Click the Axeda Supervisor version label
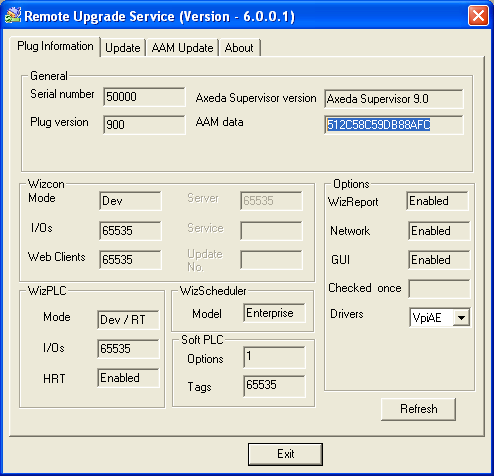 [x=256, y=98]
